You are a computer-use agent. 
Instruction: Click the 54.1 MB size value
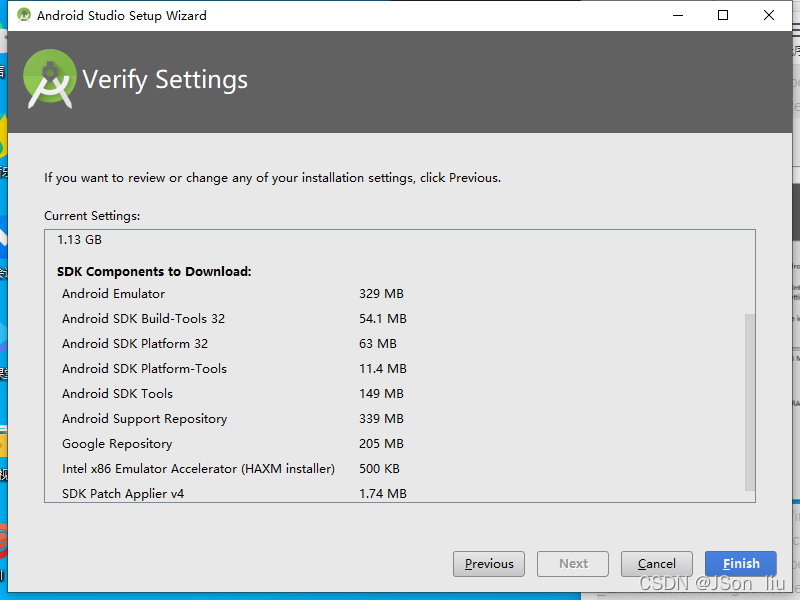(x=383, y=318)
